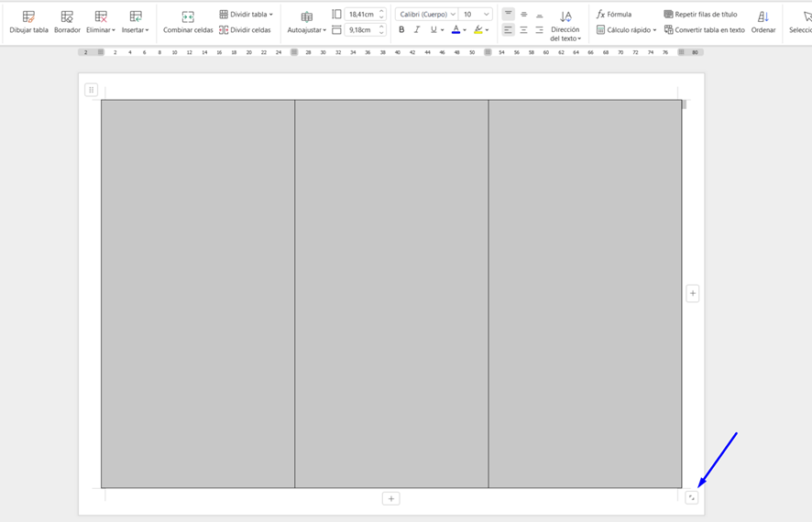The width and height of the screenshot is (812, 522).
Task: Add a row with the bottom plus button
Action: coord(391,499)
